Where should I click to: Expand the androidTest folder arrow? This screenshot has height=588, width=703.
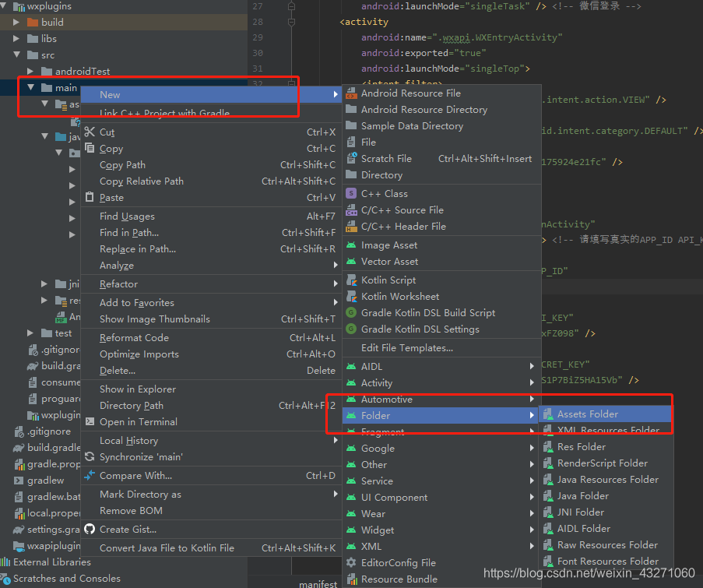pos(30,71)
